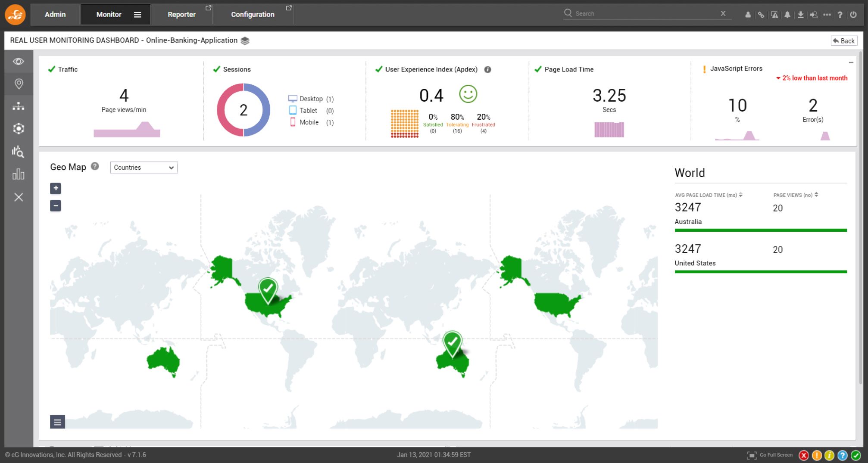Click the Back button
The width and height of the screenshot is (868, 463).
[x=843, y=41]
